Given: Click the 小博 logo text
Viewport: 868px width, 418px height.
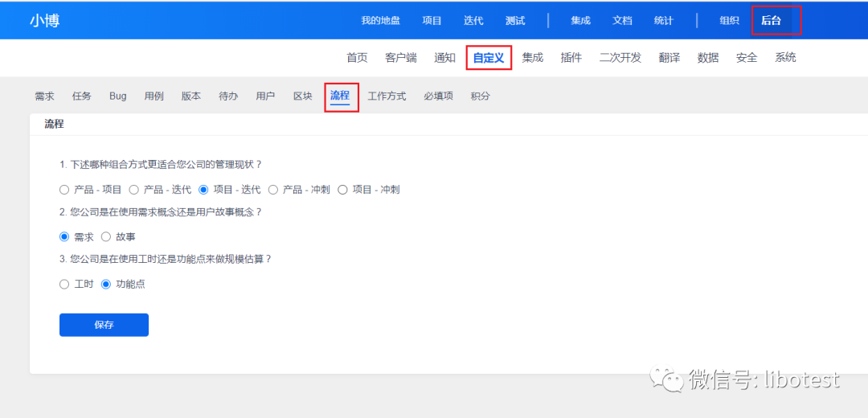Looking at the screenshot, I should (x=45, y=20).
